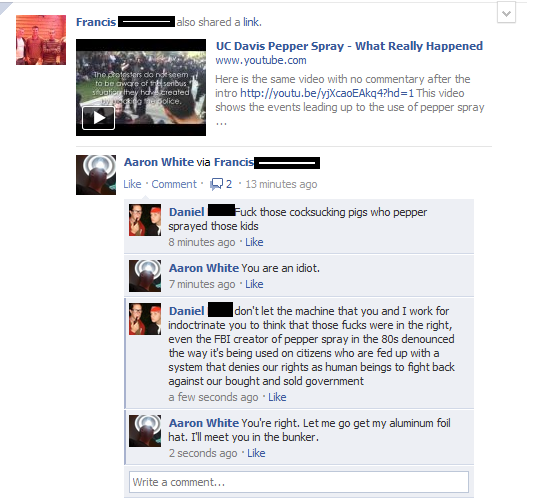Open the "link" word in the share header
The height and width of the screenshot is (502, 552).
coord(251,22)
